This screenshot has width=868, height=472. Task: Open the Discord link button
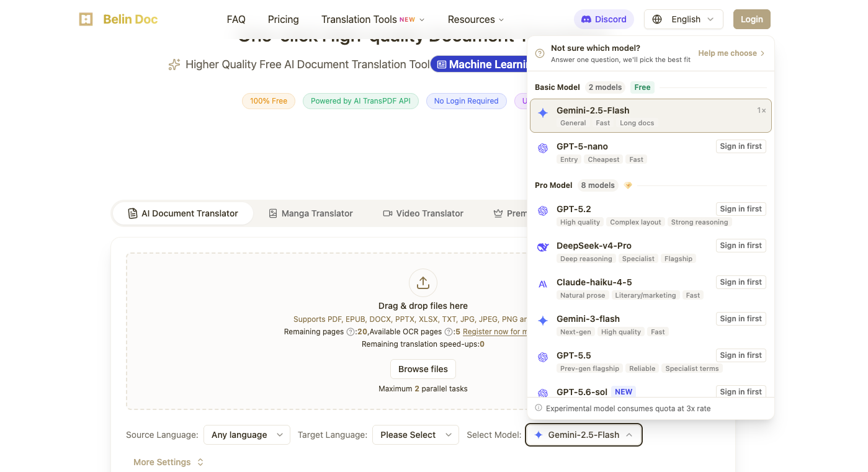tap(604, 19)
